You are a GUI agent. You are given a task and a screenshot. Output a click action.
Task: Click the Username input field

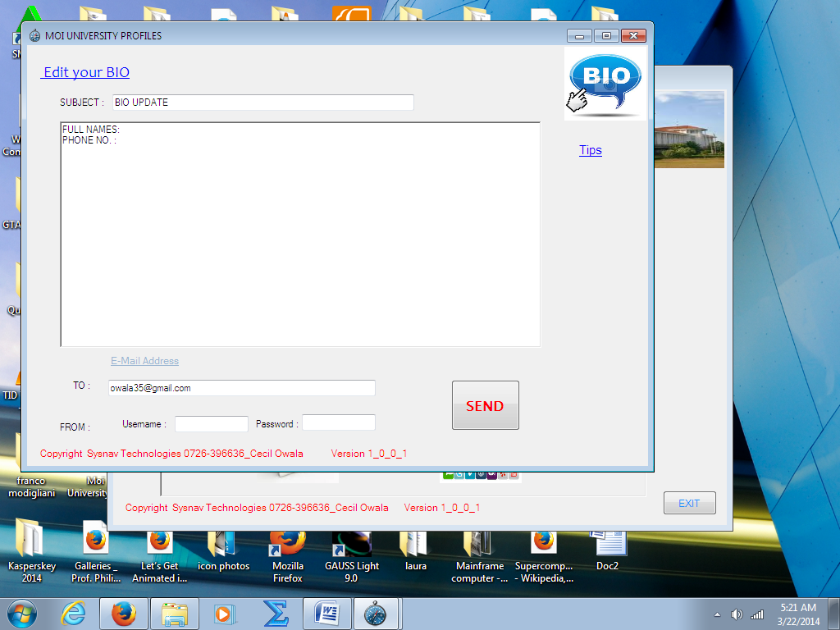212,424
